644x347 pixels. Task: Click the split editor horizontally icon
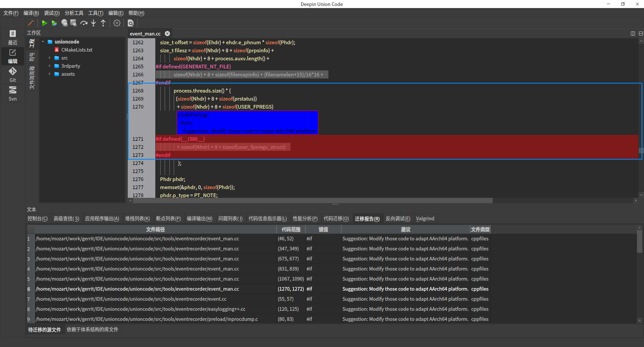pyautogui.click(x=641, y=34)
